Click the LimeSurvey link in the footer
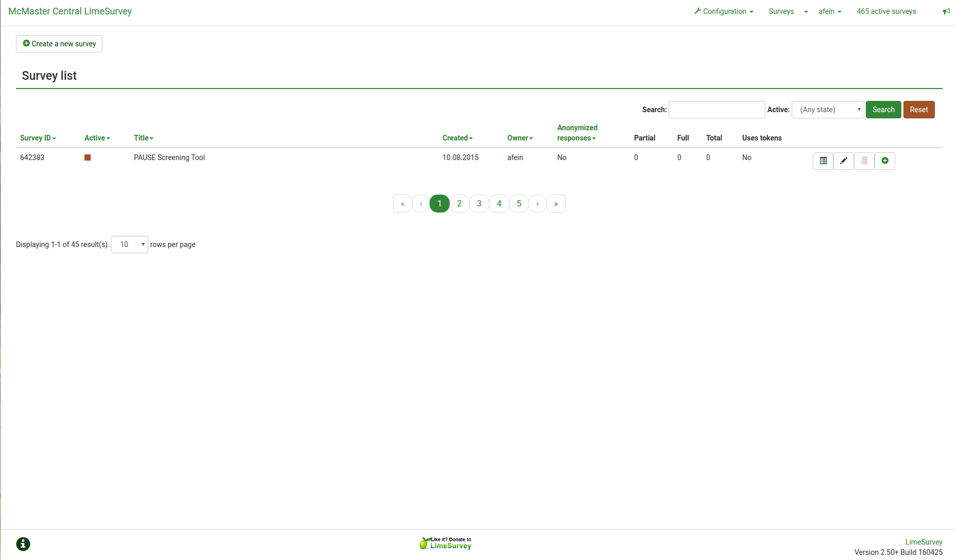 click(x=924, y=542)
